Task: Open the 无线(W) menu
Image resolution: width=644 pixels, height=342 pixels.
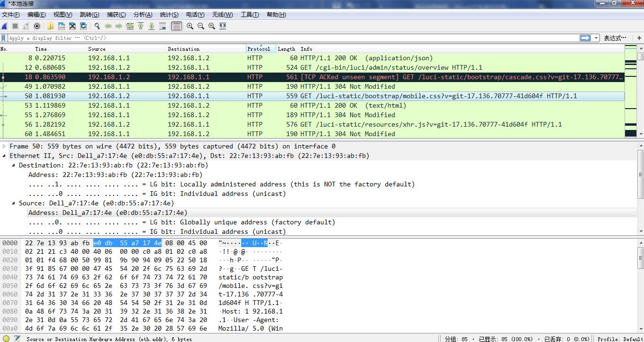Action: (223, 15)
